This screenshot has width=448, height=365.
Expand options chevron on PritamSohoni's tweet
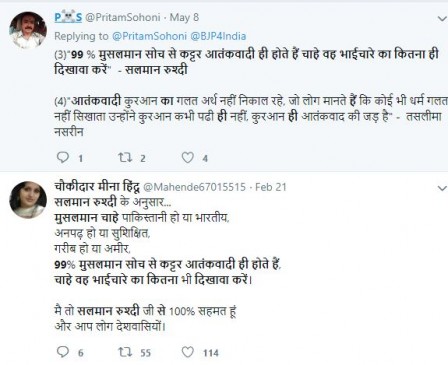442,19
